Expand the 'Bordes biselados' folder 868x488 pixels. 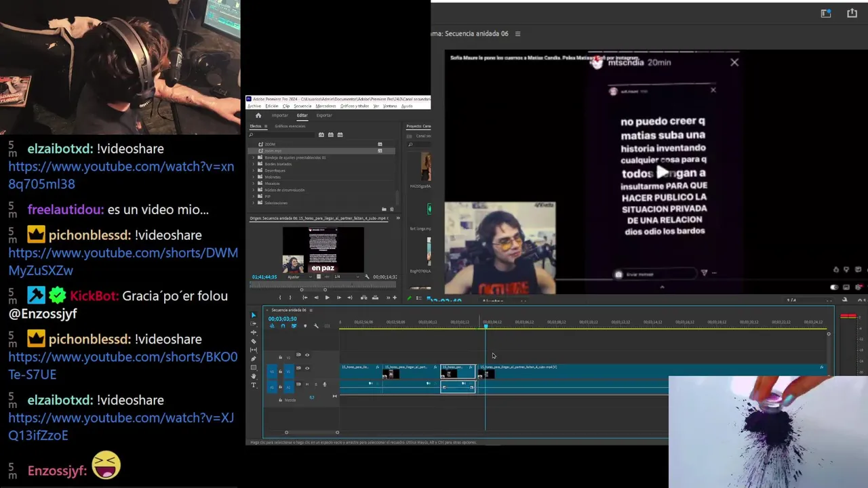[x=254, y=164]
